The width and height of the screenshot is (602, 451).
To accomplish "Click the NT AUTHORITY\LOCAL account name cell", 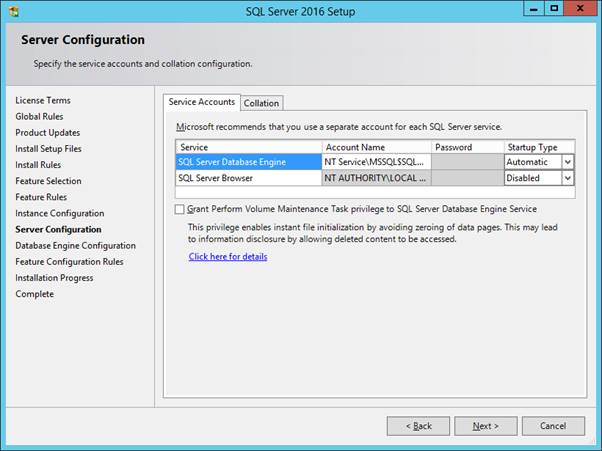I will click(376, 178).
